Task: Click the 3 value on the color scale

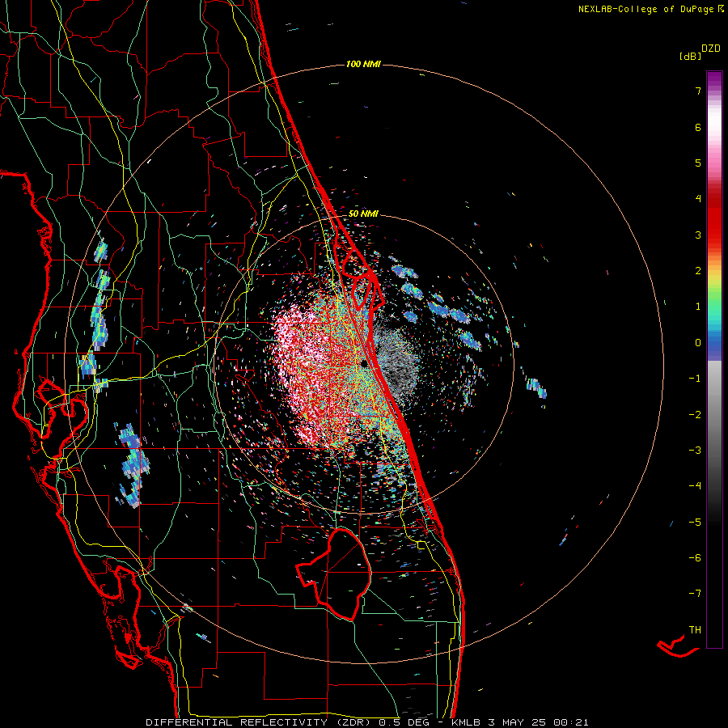Action: pyautogui.click(x=698, y=235)
